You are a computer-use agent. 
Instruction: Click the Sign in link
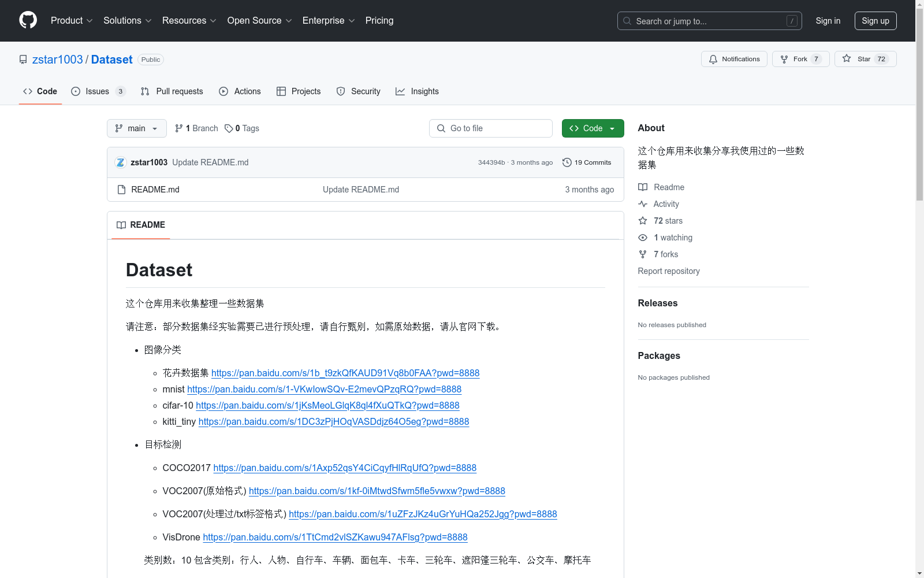(828, 21)
